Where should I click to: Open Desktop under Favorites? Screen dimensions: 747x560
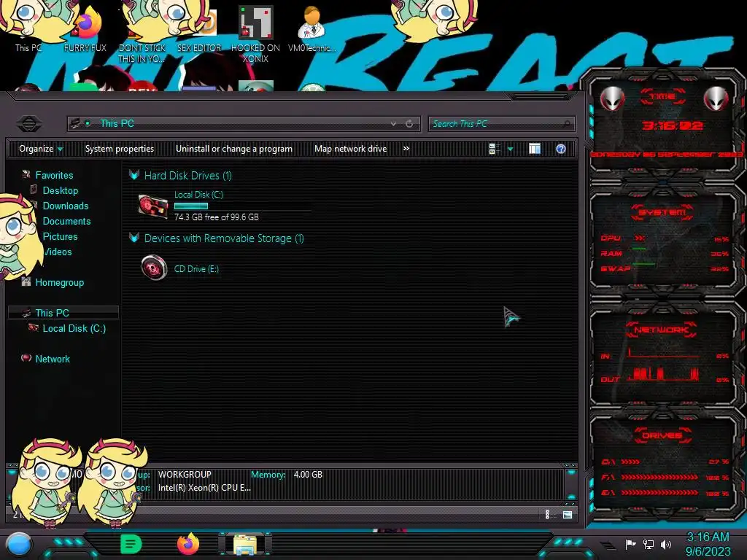click(x=61, y=190)
